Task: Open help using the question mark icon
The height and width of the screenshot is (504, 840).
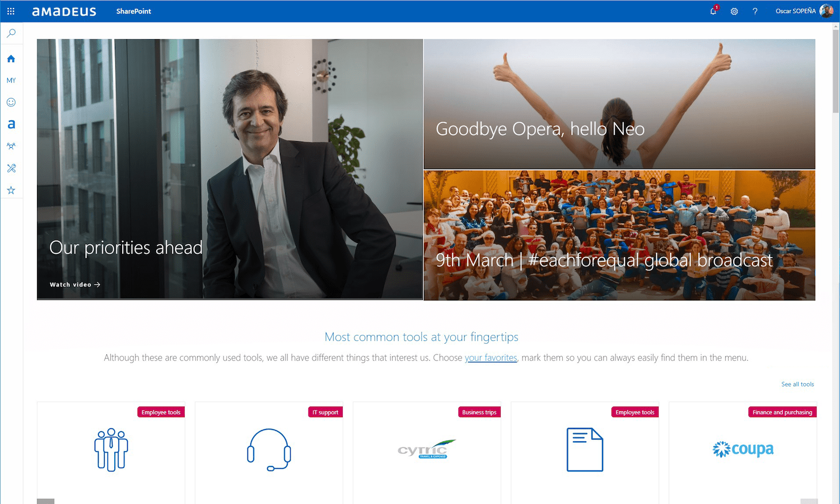Action: 755,11
